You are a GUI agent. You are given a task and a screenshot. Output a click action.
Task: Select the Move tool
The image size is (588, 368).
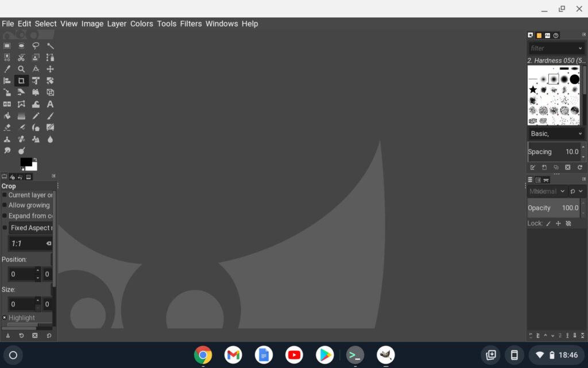point(51,69)
